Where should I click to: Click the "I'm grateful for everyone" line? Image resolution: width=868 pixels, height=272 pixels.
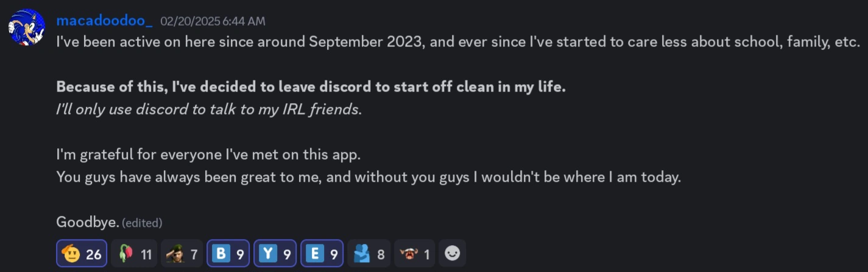point(208,154)
